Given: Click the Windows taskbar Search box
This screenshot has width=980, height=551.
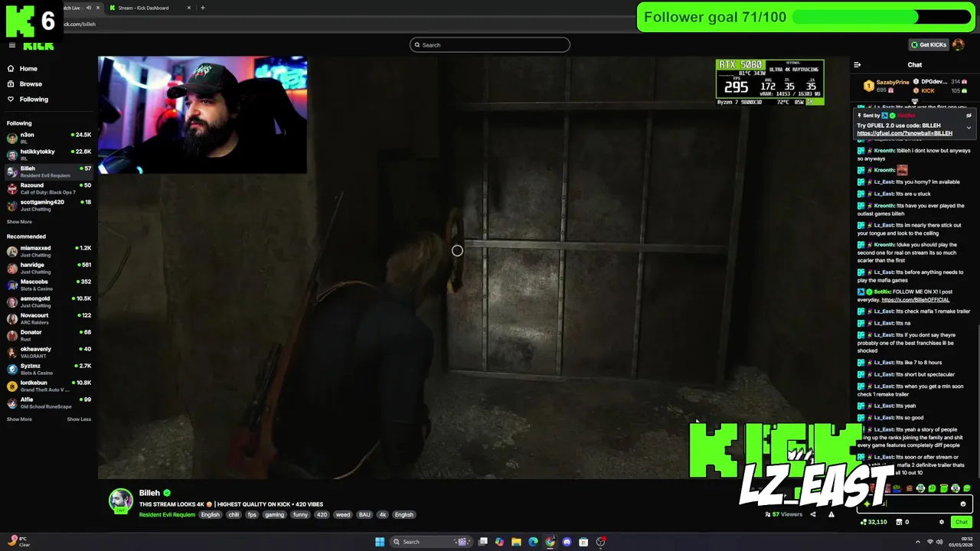Looking at the screenshot, I should pyautogui.click(x=431, y=542).
